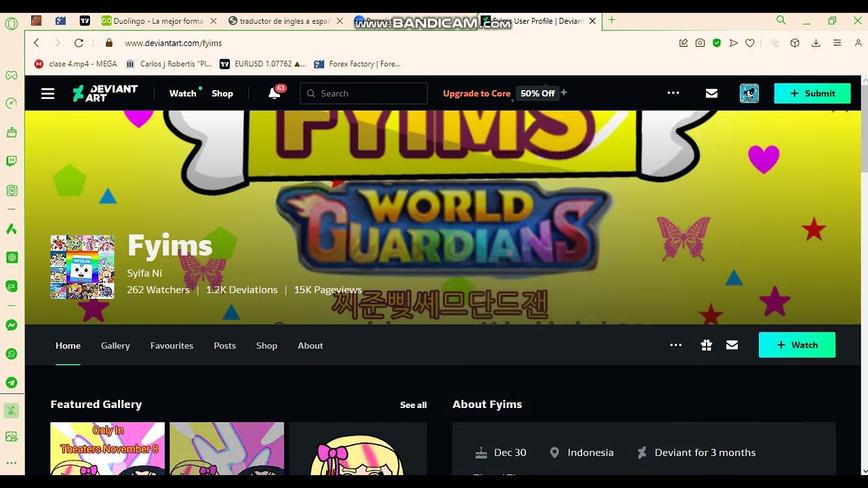
Task: Watch the Fyims profile
Action: click(797, 345)
